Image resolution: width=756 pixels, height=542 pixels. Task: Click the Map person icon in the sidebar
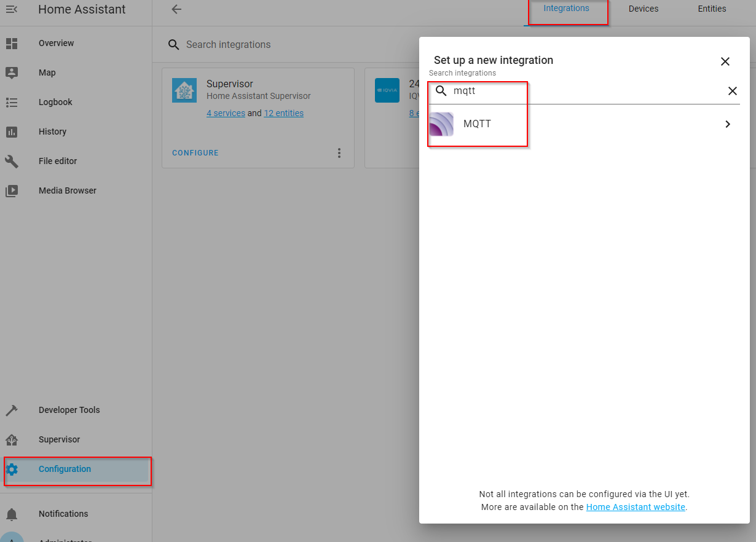12,73
